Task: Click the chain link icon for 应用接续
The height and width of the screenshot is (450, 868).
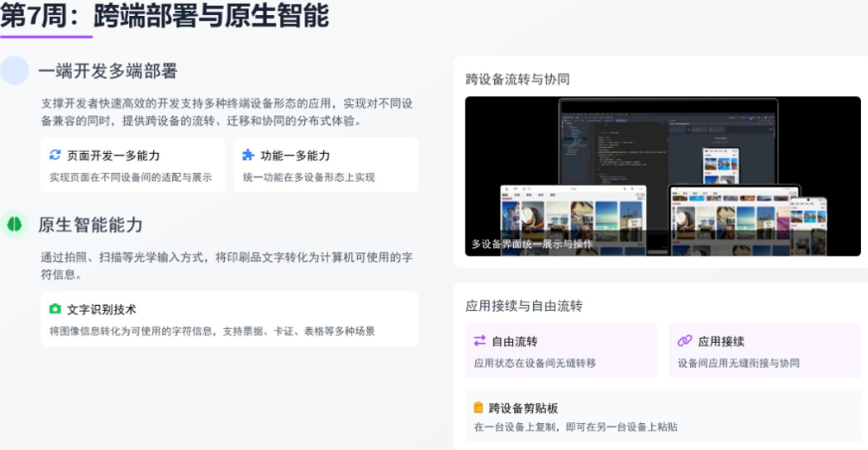Action: pos(684,341)
